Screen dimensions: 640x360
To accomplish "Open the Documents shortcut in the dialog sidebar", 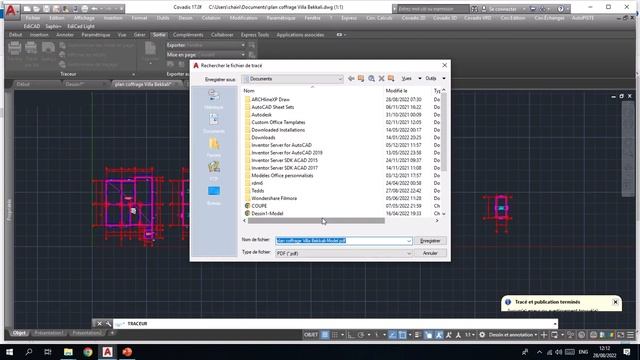I will coord(214,123).
